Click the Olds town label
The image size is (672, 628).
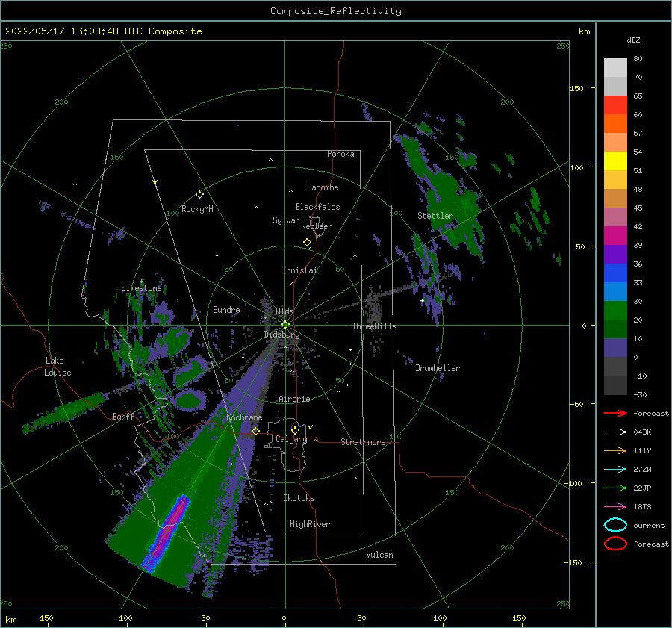pyautogui.click(x=284, y=311)
